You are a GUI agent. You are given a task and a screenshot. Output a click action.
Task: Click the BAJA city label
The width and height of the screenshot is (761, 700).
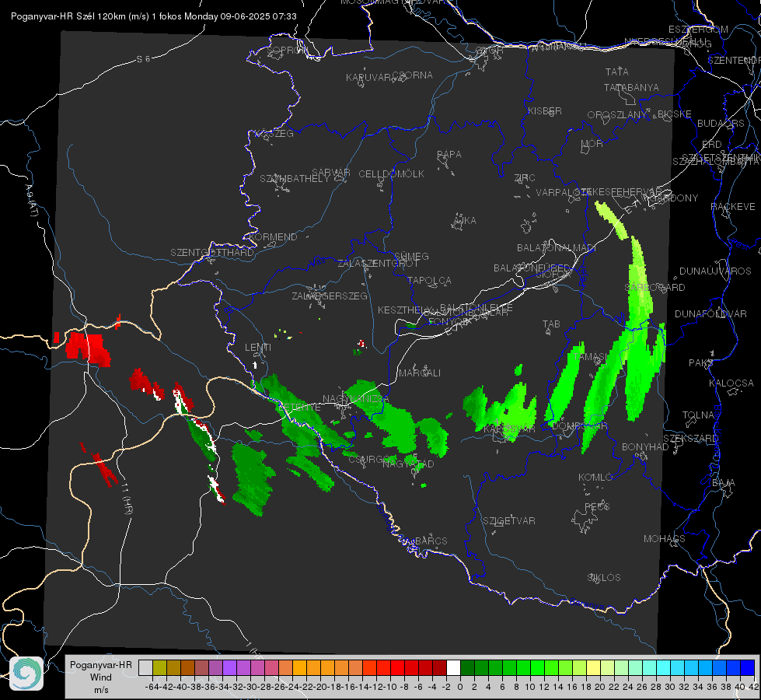pos(724,483)
